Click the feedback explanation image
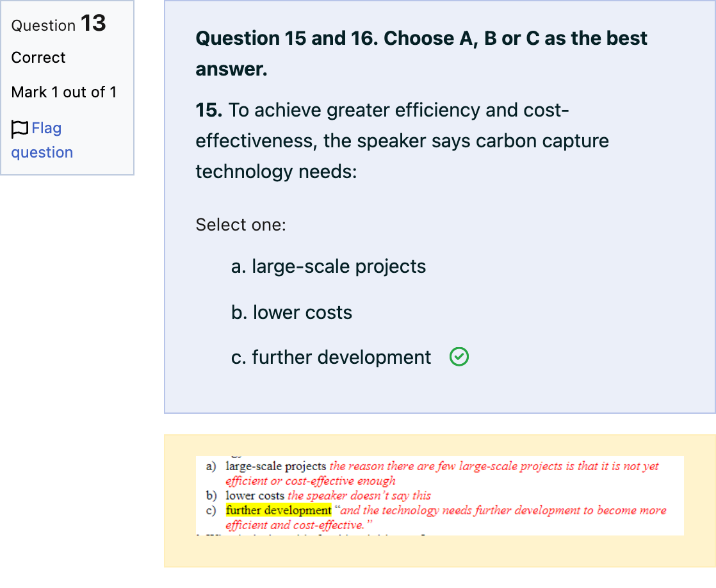This screenshot has width=716, height=588. click(440, 496)
